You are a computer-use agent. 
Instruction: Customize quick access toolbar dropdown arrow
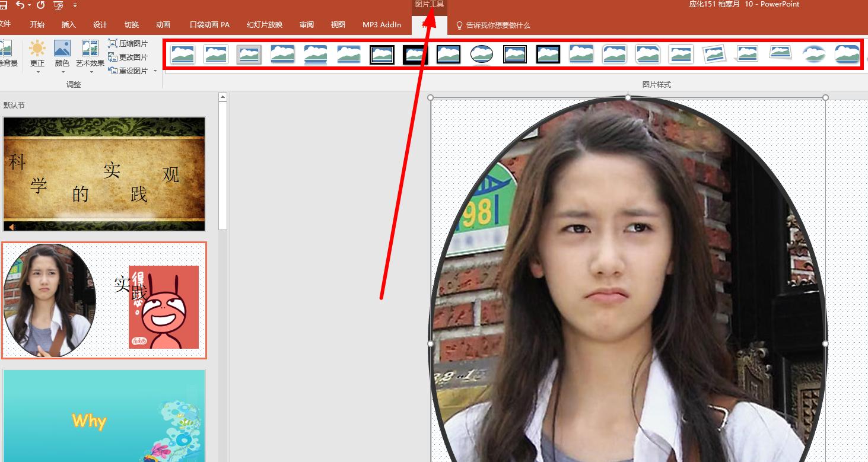pyautogui.click(x=75, y=5)
